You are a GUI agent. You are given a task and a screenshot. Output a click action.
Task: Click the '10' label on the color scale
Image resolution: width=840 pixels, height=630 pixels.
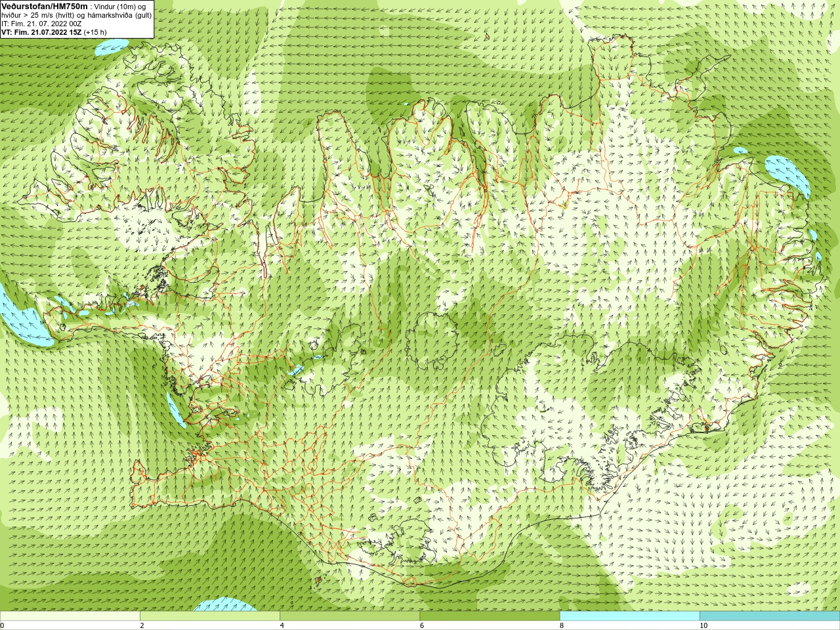tap(703, 625)
